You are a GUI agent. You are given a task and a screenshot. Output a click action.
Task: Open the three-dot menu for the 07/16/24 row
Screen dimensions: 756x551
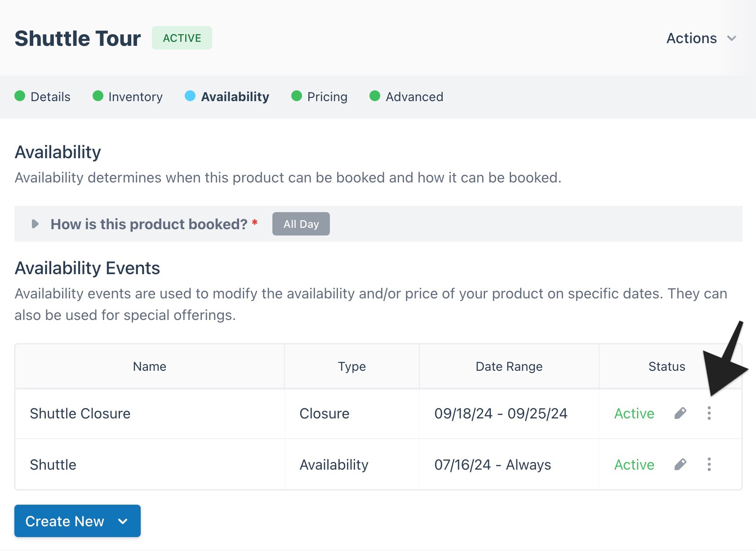[709, 464]
